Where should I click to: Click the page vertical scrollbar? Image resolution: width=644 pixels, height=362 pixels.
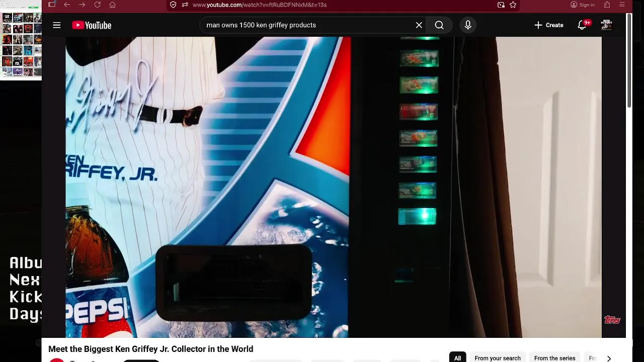(629, 60)
